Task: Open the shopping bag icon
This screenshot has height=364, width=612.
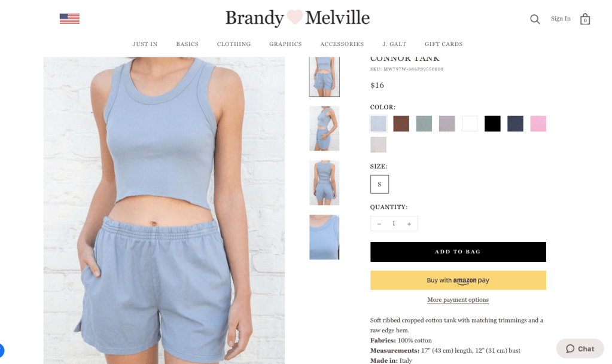Action: (x=584, y=19)
